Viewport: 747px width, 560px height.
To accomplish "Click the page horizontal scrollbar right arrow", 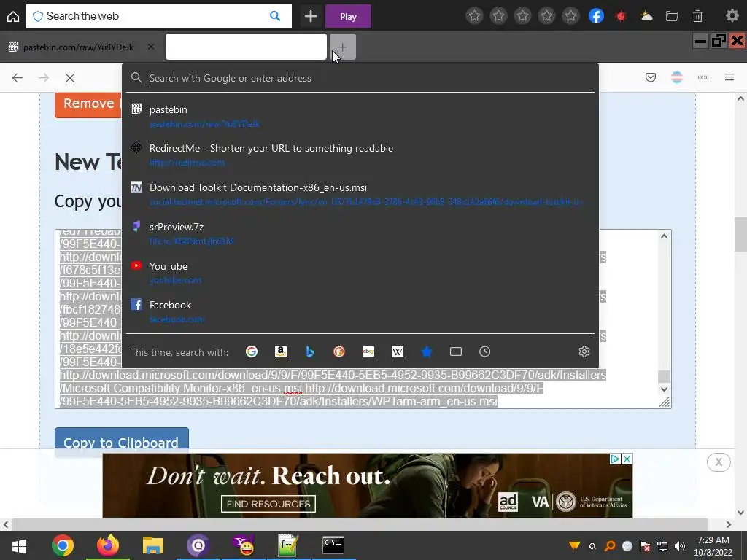I will (x=729, y=524).
